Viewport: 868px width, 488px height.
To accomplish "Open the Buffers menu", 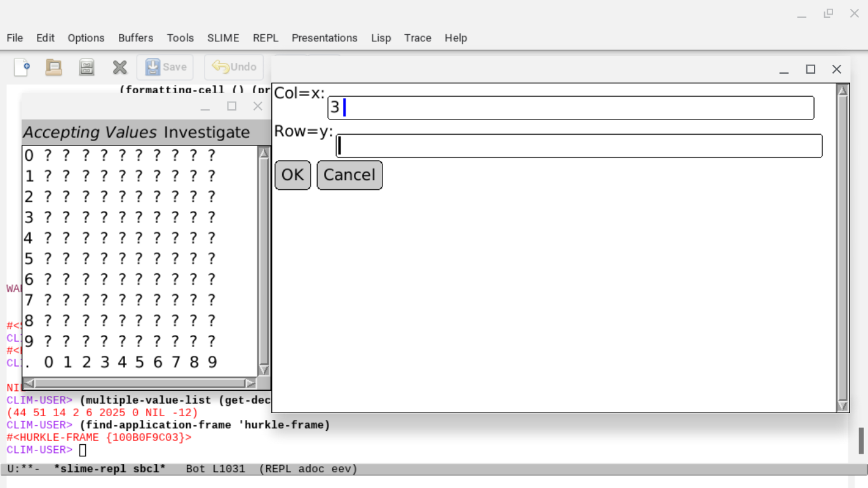I will (x=135, y=38).
